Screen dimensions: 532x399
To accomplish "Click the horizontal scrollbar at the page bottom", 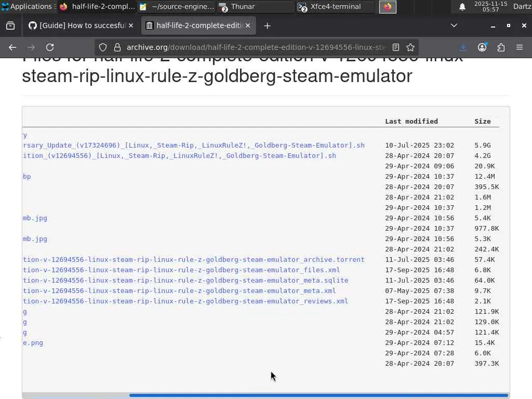I will point(318,395).
